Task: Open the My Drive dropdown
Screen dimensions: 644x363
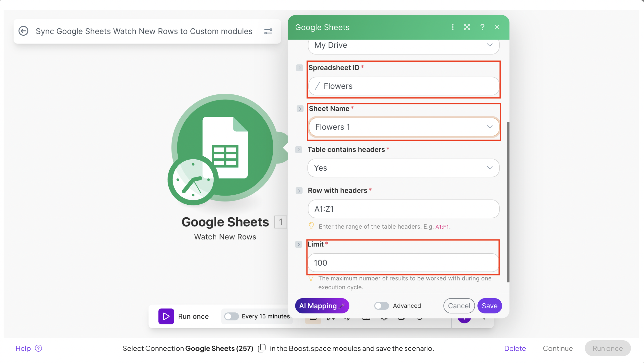Action: point(403,45)
